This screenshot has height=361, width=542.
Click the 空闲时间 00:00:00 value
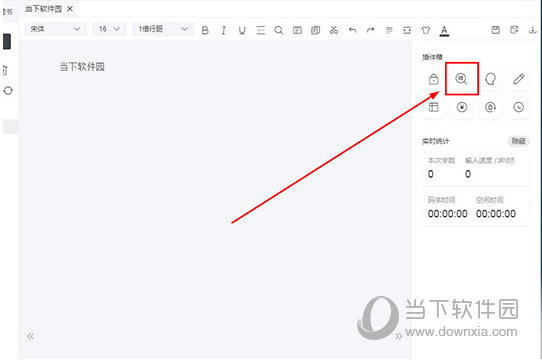496,214
